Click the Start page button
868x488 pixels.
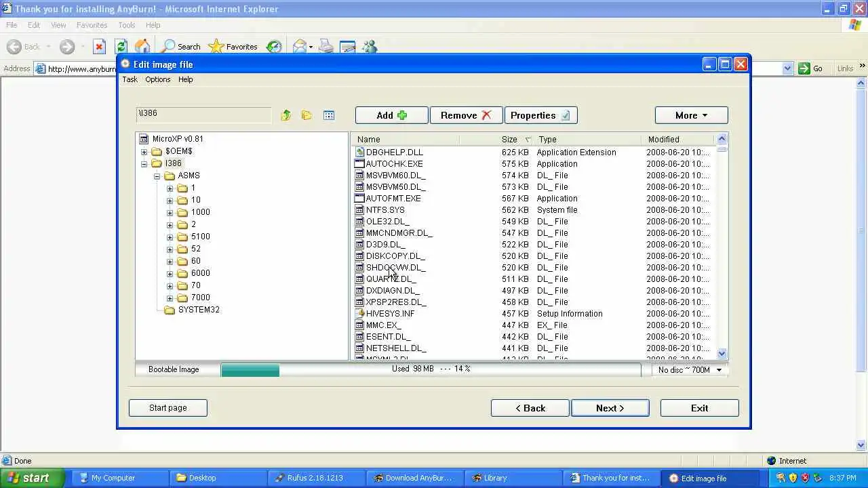click(x=167, y=408)
